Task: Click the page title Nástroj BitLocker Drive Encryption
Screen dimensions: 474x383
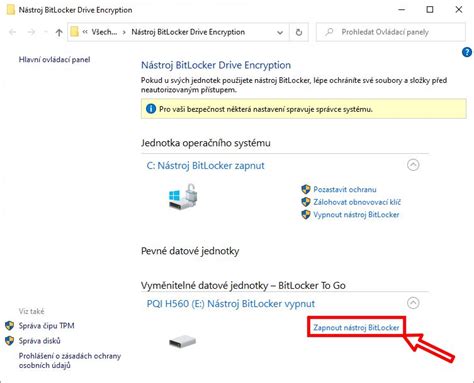Action: click(216, 65)
